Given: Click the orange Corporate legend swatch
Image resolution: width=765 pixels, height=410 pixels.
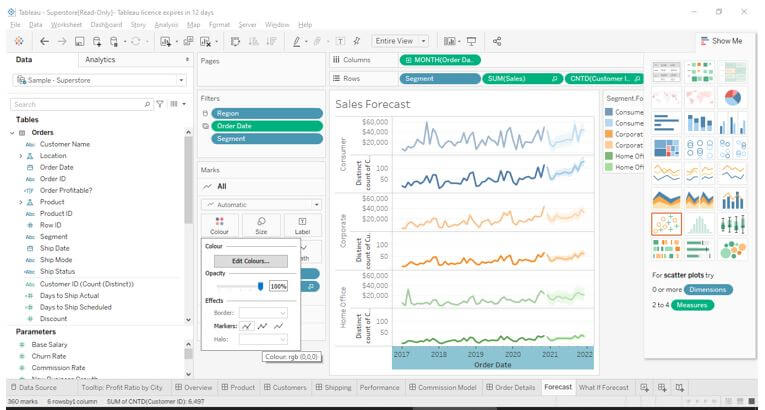Looking at the screenshot, I should click(x=609, y=134).
